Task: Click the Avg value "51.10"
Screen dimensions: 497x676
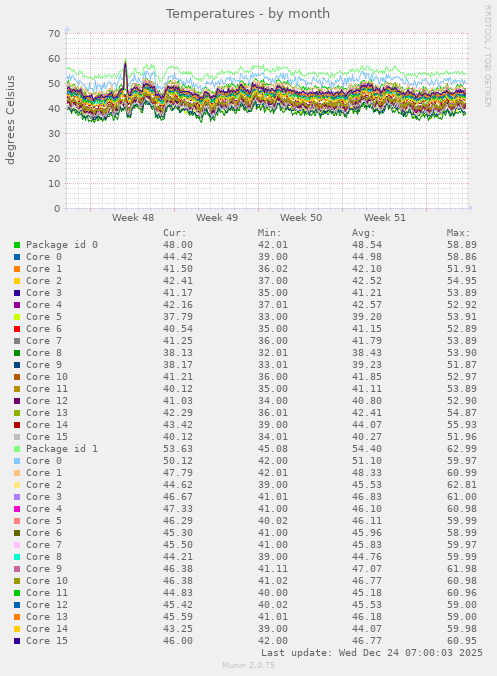Action: pos(367,461)
